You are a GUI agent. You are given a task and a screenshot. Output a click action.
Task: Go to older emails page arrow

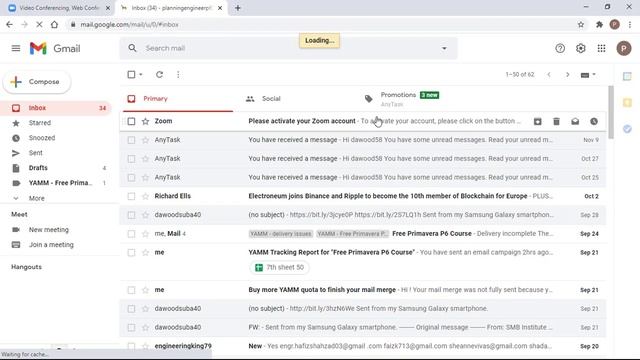(x=567, y=75)
